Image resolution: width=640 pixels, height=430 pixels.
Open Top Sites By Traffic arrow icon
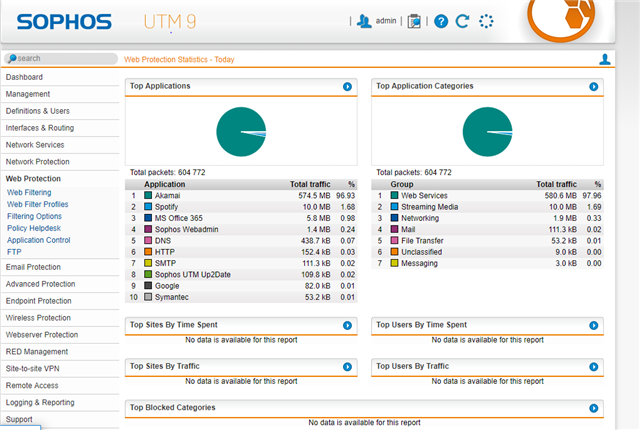coord(347,367)
